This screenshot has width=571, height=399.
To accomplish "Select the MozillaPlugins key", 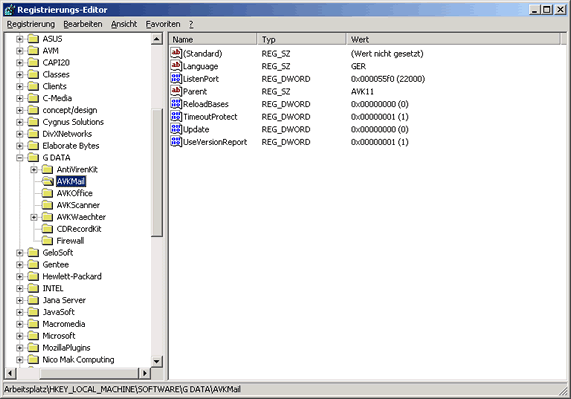I will tap(66, 348).
